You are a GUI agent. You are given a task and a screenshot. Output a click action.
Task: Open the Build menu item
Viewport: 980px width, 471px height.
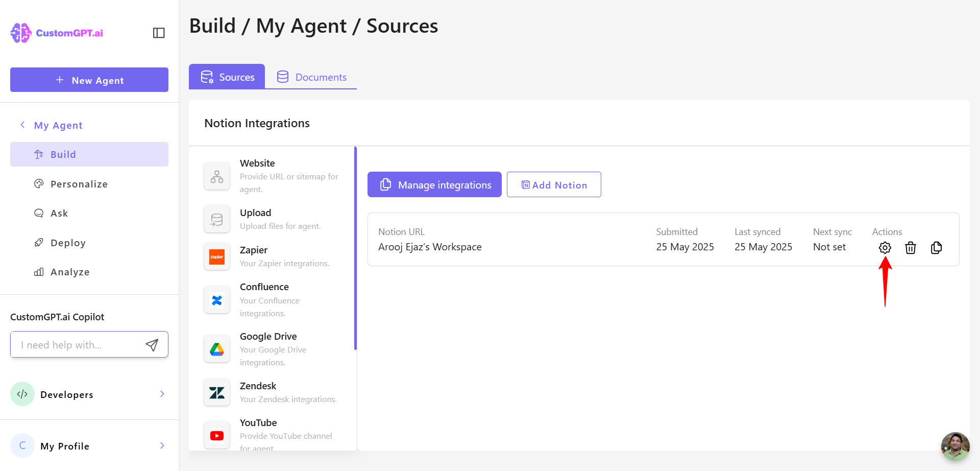pyautogui.click(x=89, y=154)
